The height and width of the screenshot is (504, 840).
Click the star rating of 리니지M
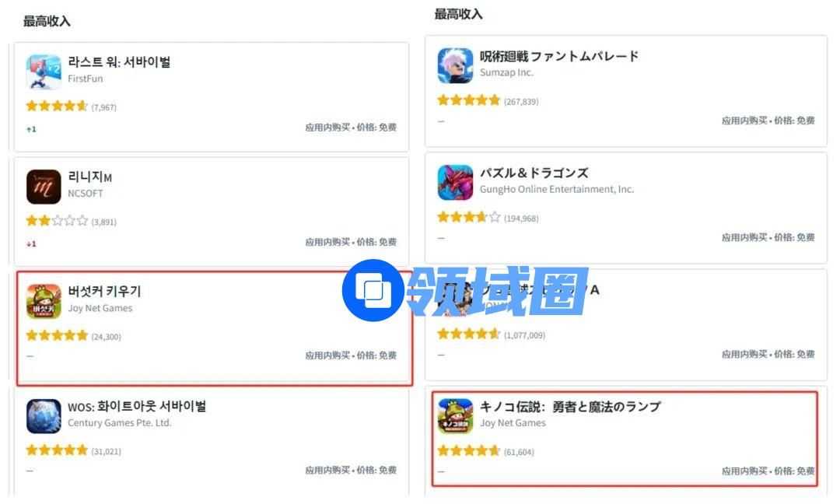click(x=57, y=221)
